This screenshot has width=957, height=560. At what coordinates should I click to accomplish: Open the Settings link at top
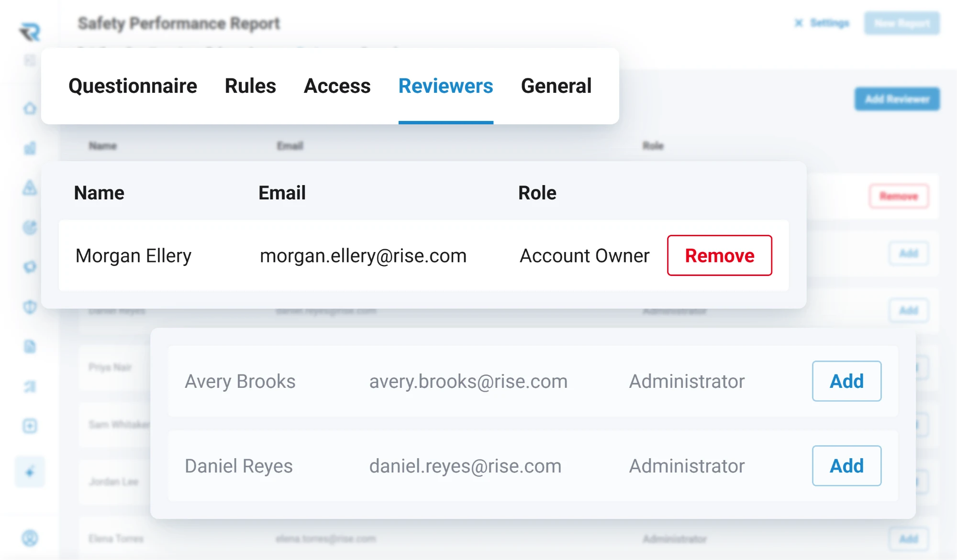pos(830,23)
